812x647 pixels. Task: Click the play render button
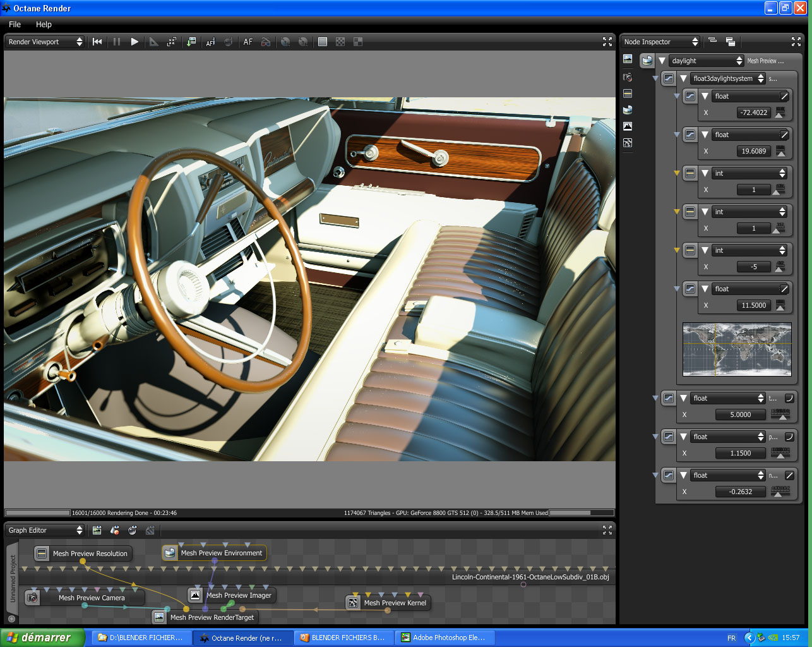click(134, 42)
